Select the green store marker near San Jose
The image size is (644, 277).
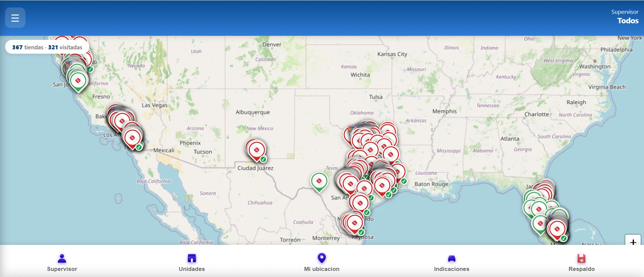tap(78, 81)
